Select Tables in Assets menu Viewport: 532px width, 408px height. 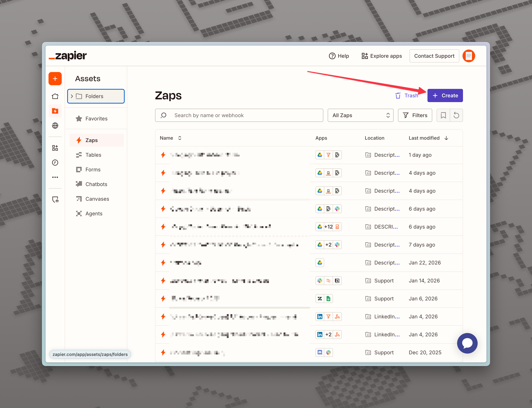[x=93, y=155]
